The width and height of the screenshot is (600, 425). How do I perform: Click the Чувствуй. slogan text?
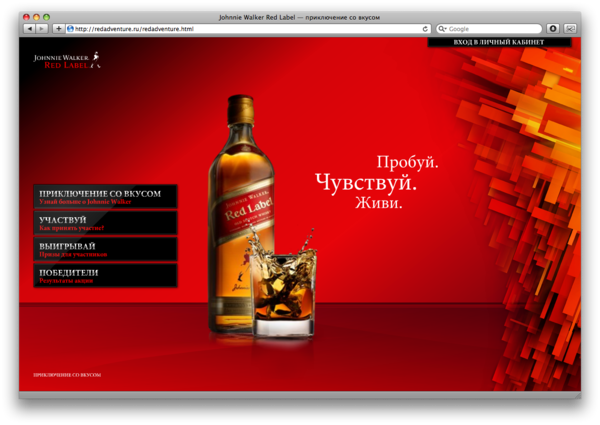(366, 182)
